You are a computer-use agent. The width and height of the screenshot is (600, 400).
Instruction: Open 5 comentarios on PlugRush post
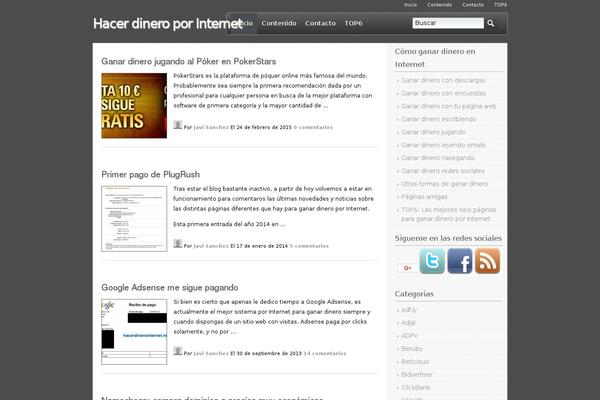click(x=309, y=246)
